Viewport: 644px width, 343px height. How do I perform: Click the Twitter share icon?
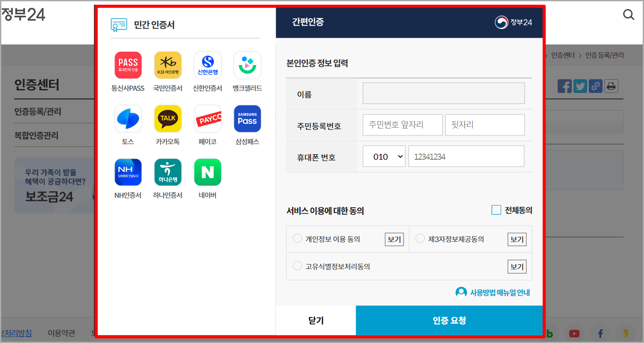click(580, 86)
